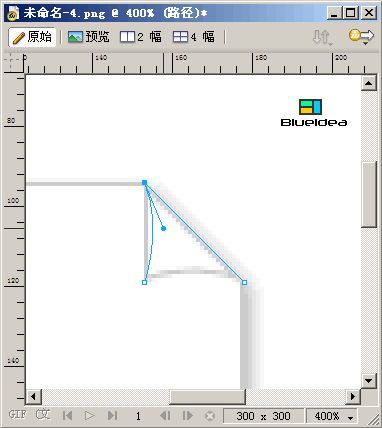Minimize the 未命名-4.png document window
Viewport: 382px width, 428px height.
[335, 13]
